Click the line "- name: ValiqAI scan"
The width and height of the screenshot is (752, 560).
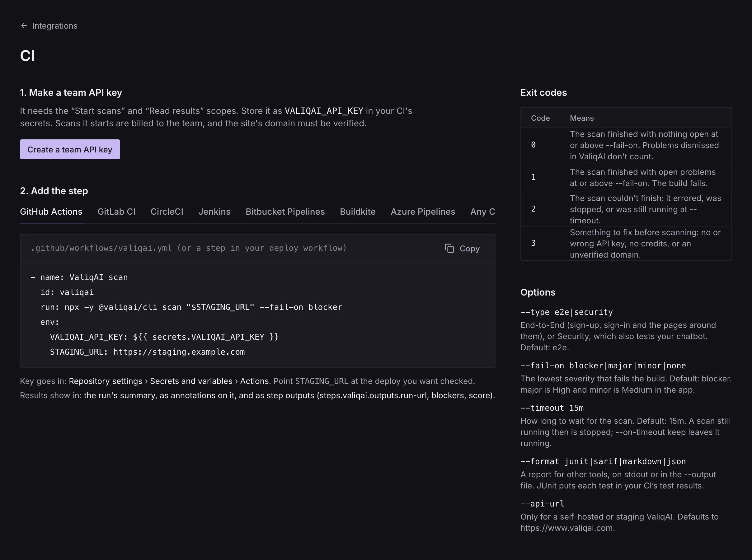pos(79,277)
